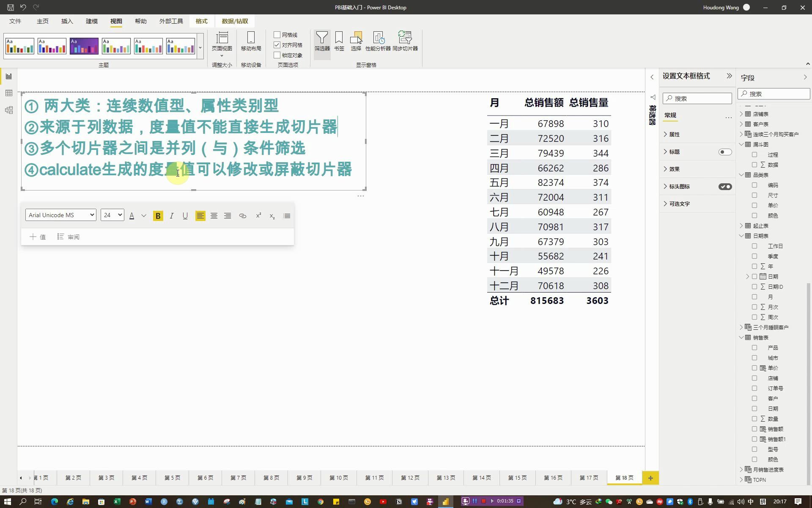Screen dimensions: 812x508
Task: Open the 格式 format ribbon tab
Action: (202, 21)
